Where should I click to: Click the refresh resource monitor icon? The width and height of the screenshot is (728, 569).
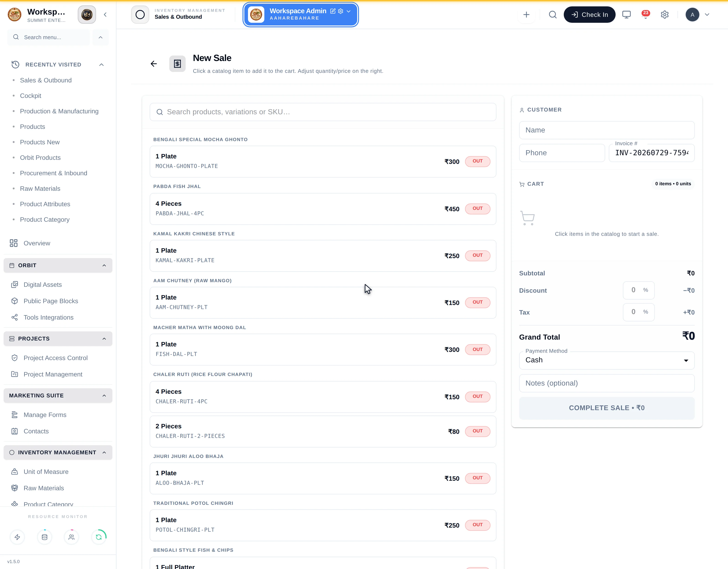click(99, 537)
